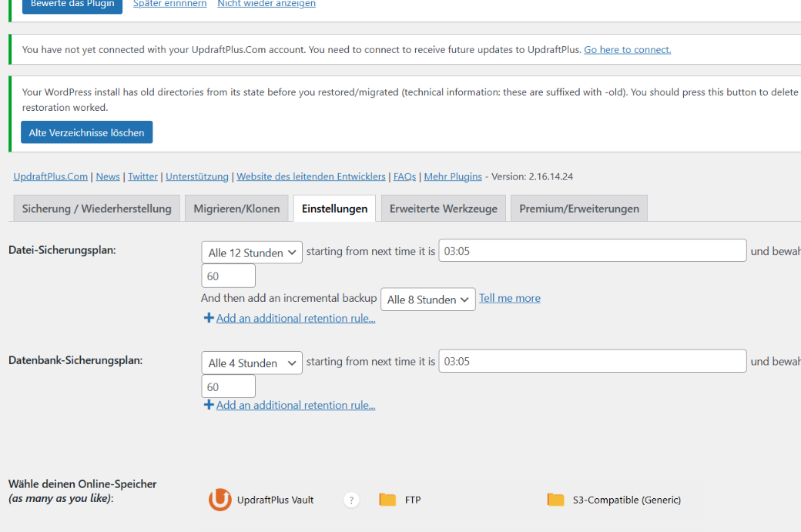The image size is (801, 532).
Task: Click plus icon under Datenbank-Sicherungsplan retention rule
Action: coord(209,405)
